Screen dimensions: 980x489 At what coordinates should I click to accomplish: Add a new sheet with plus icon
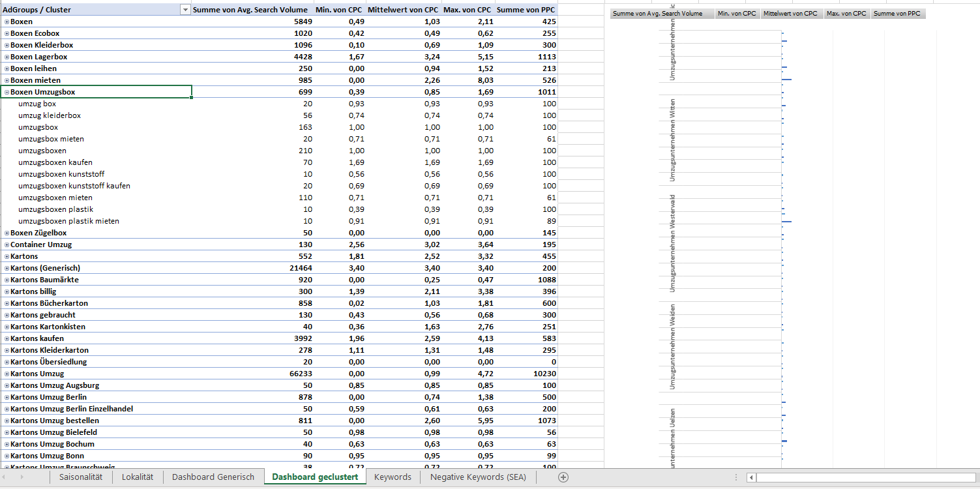(563, 477)
